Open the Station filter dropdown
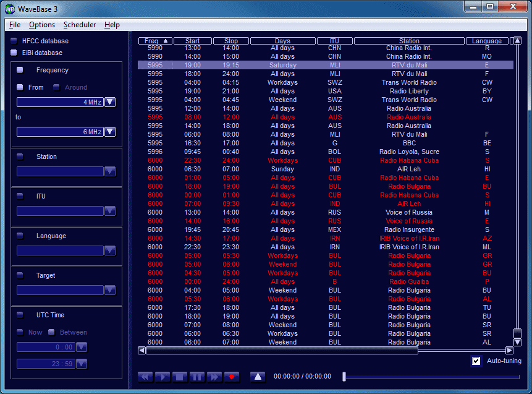 (110, 171)
